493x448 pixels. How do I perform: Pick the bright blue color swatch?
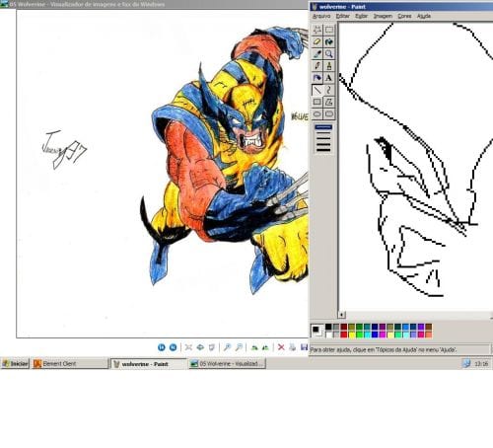pos(375,335)
